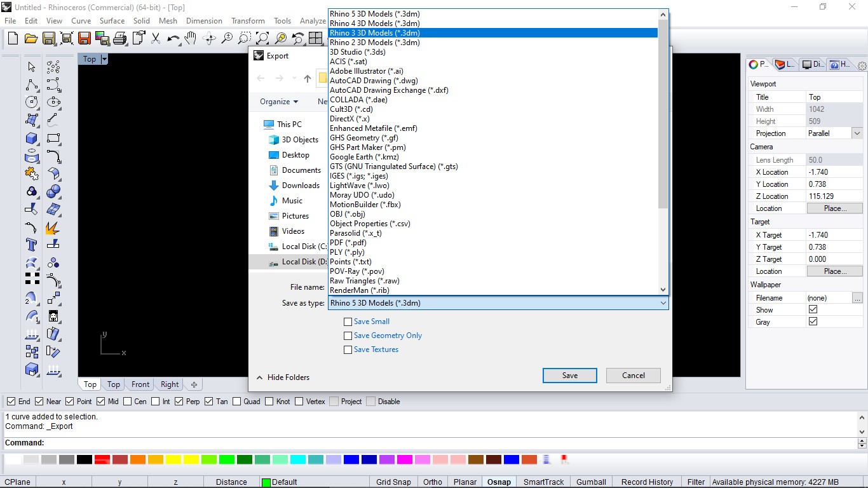The height and width of the screenshot is (488, 868).
Task: Select the Pan hand tool
Action: click(190, 39)
